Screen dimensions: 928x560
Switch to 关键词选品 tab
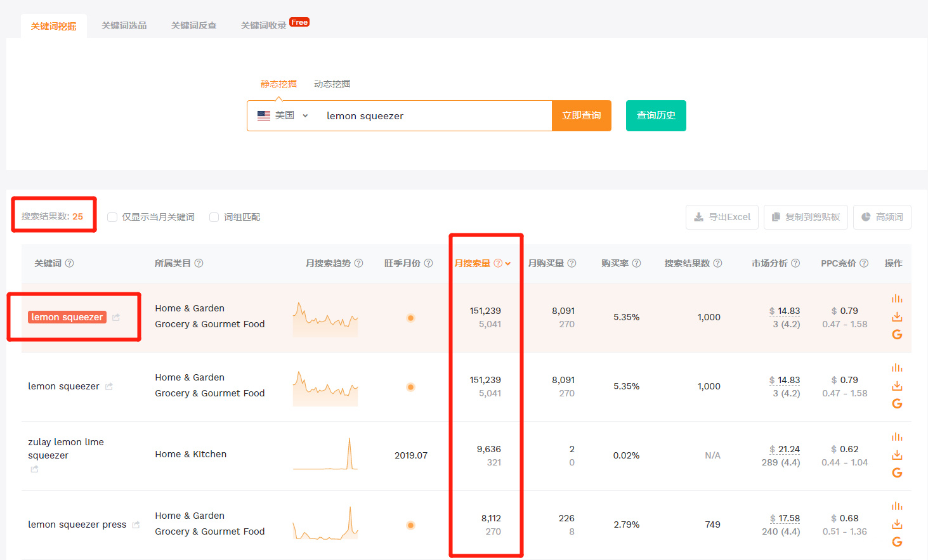pyautogui.click(x=124, y=25)
